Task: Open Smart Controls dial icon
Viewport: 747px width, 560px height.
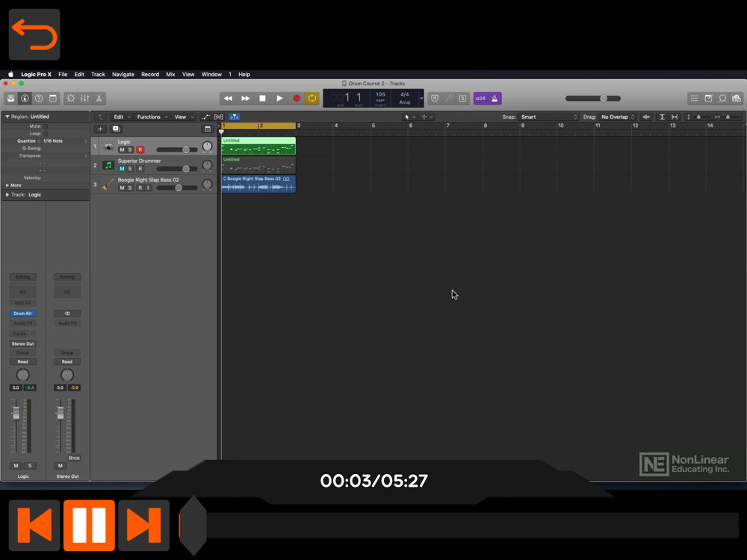Action: click(x=70, y=99)
